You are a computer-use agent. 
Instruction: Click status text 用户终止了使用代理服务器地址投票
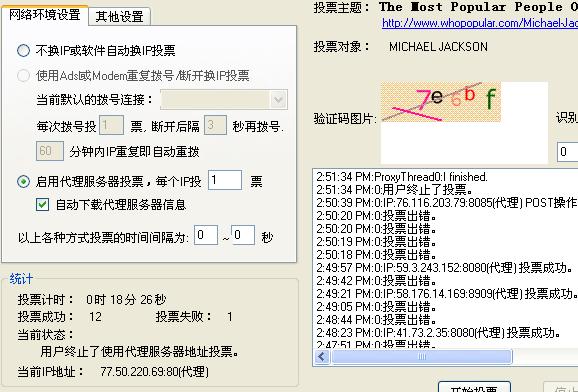[139, 351]
